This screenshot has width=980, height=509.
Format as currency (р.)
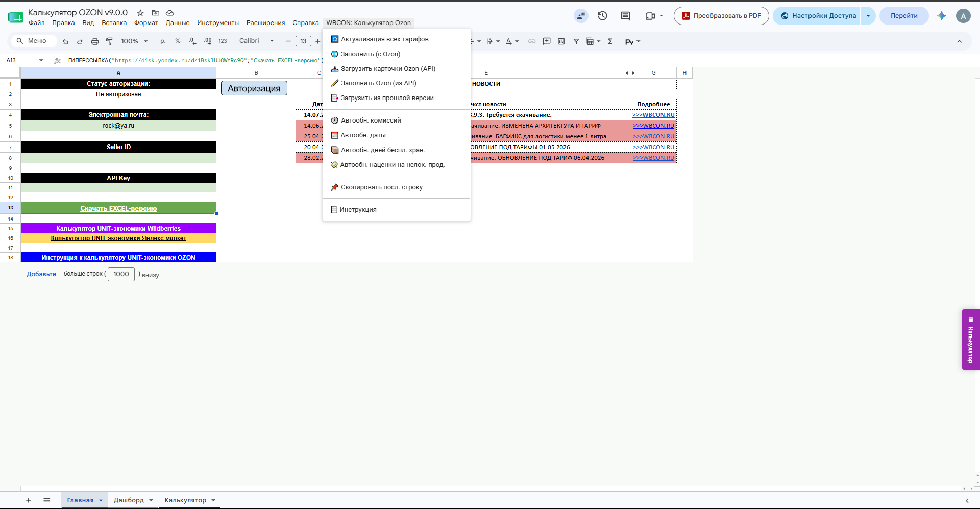pyautogui.click(x=163, y=41)
